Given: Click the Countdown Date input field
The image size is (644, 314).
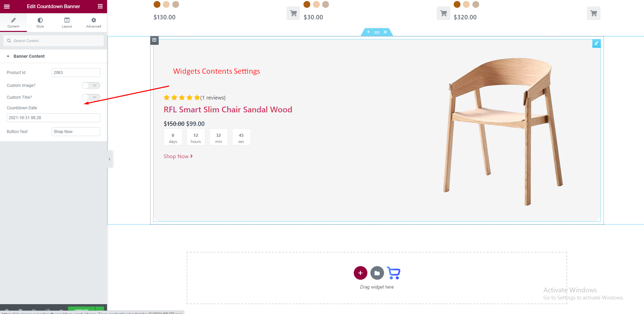Looking at the screenshot, I should [x=53, y=118].
